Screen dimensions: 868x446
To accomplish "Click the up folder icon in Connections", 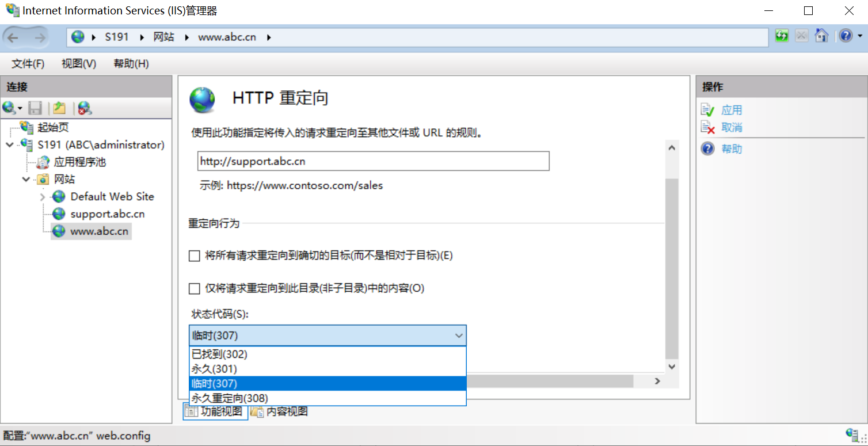I will (59, 108).
